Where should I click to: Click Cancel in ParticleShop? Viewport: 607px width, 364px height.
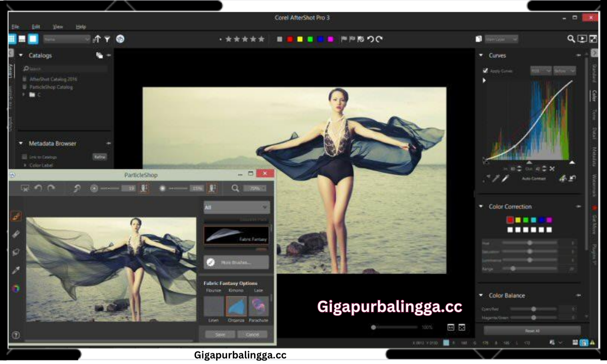coord(252,334)
